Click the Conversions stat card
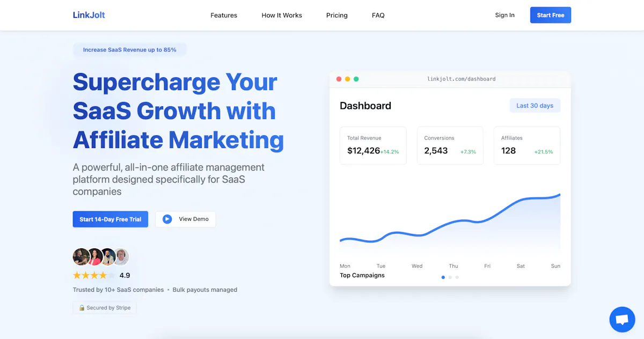 click(450, 145)
